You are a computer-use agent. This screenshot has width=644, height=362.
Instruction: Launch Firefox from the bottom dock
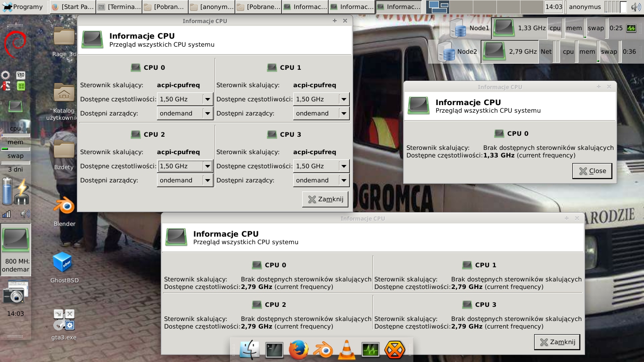pos(298,350)
